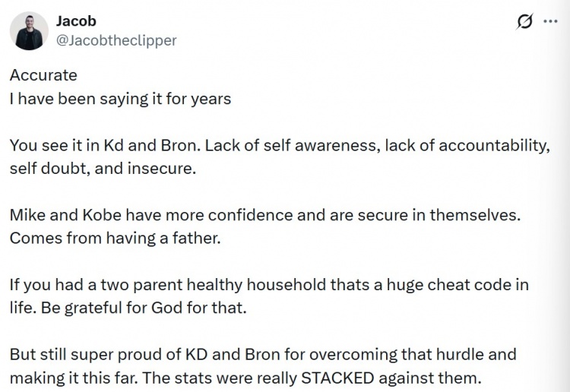
Task: Click Jacob's profile avatar photo
Action: coord(31,31)
